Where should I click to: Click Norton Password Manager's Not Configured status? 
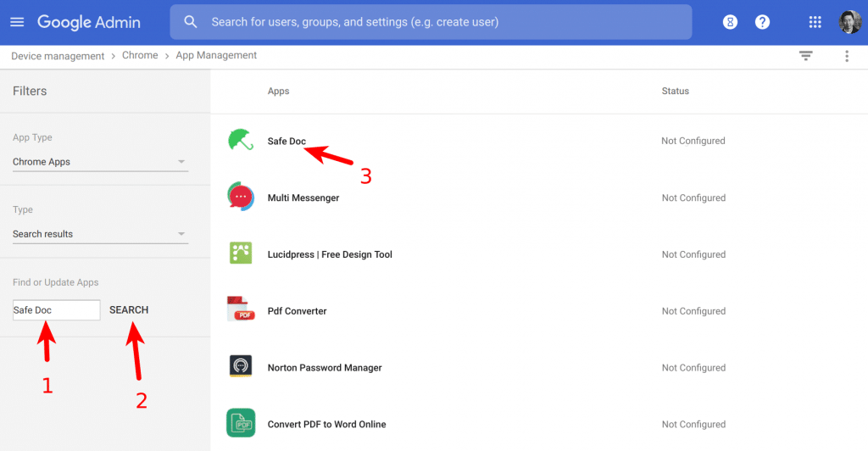(693, 368)
